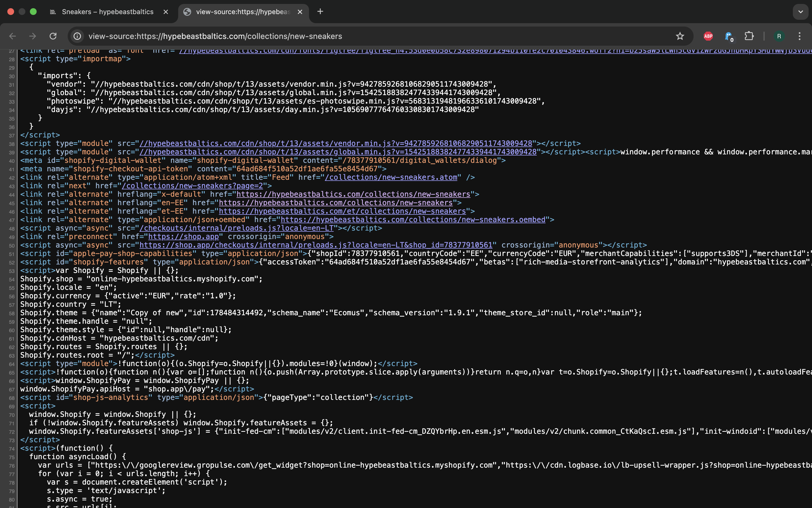View site information icon in address bar

click(x=78, y=36)
